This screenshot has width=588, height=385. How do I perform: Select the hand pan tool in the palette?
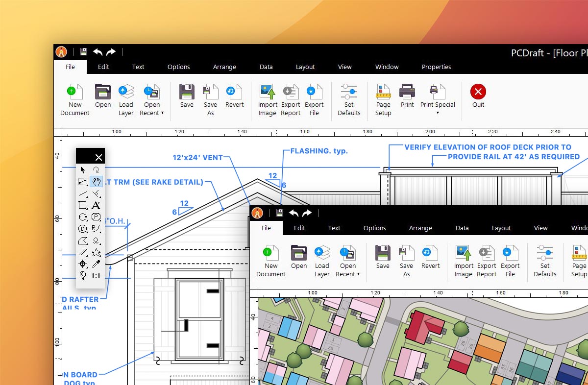click(96, 182)
